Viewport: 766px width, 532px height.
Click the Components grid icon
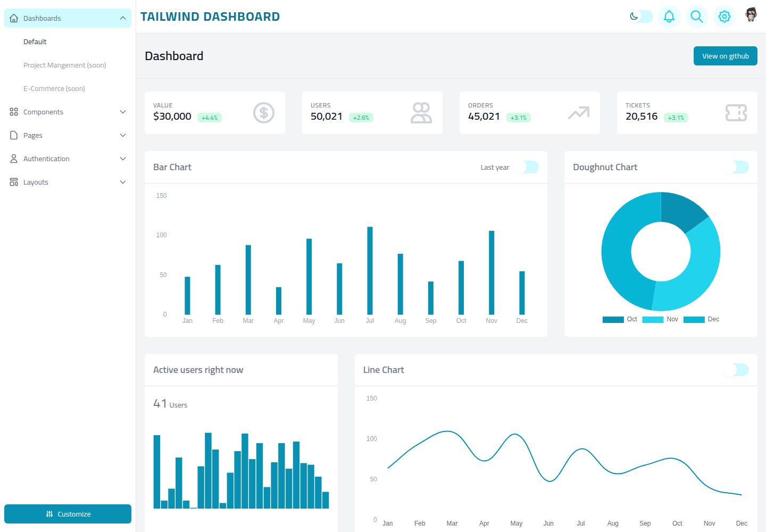click(x=14, y=112)
